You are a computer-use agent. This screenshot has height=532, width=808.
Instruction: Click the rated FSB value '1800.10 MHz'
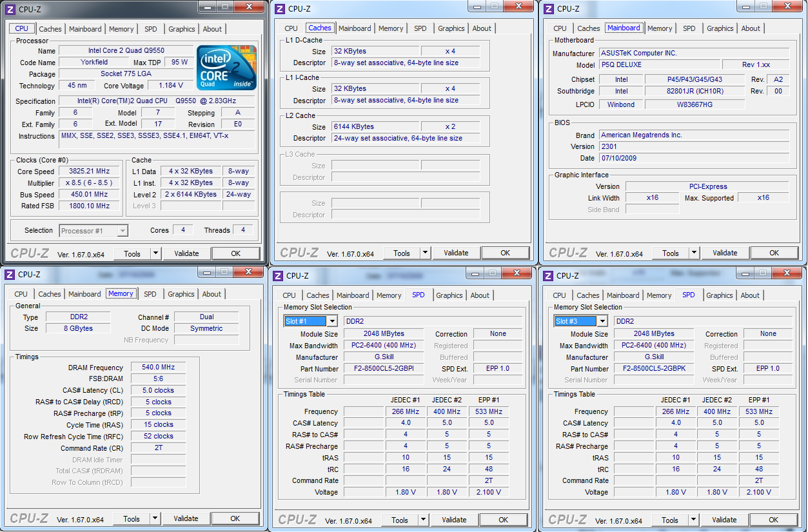click(90, 206)
